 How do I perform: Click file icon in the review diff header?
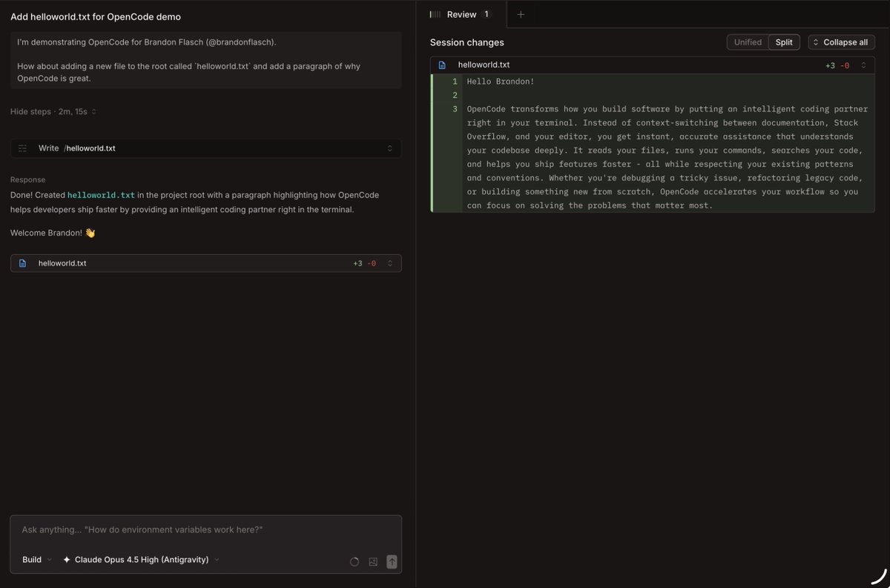442,65
